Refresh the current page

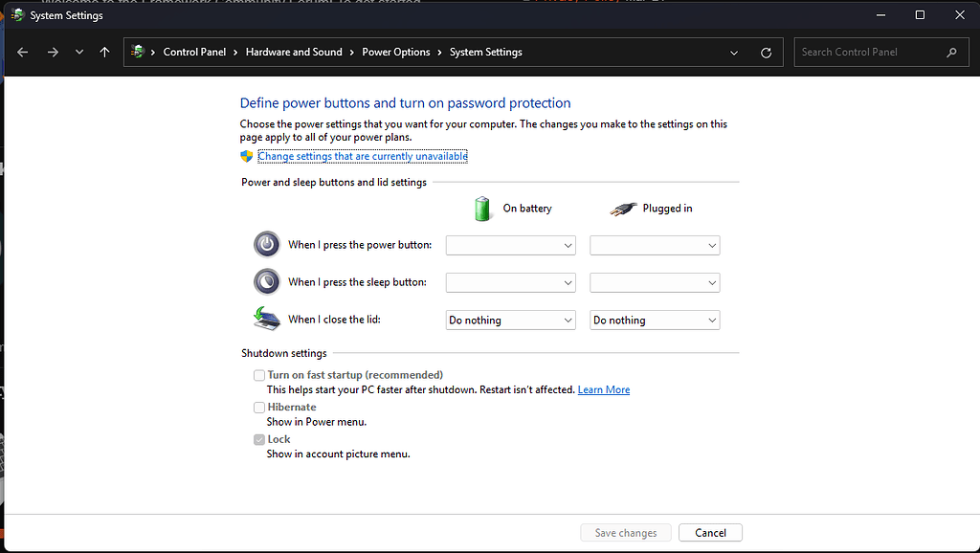click(x=766, y=52)
